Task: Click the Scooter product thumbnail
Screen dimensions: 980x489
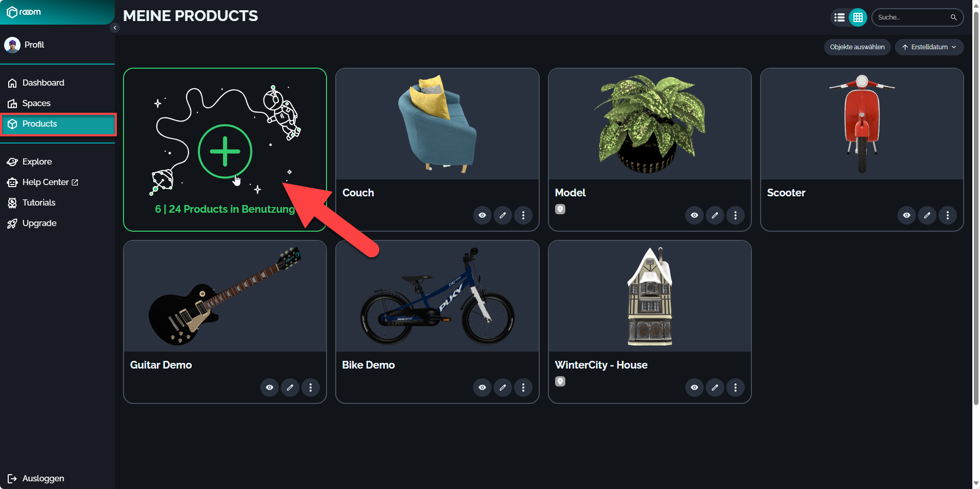Action: [862, 124]
